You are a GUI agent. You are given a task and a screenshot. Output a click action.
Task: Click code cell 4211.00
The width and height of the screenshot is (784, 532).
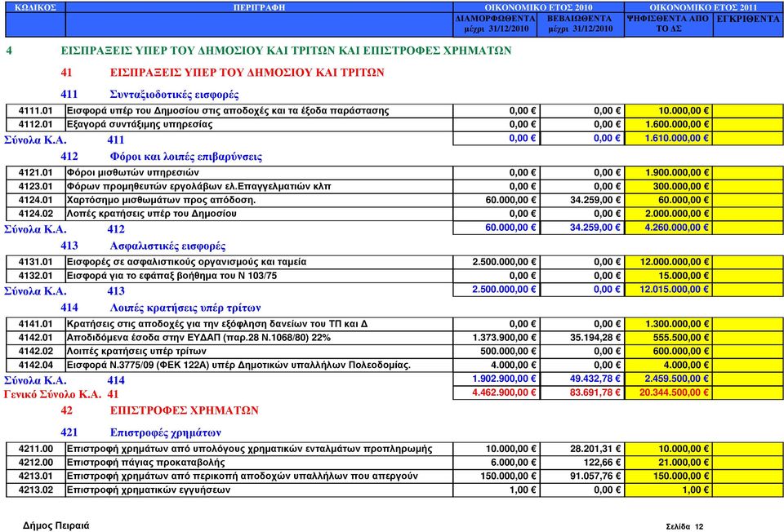pyautogui.click(x=35, y=449)
